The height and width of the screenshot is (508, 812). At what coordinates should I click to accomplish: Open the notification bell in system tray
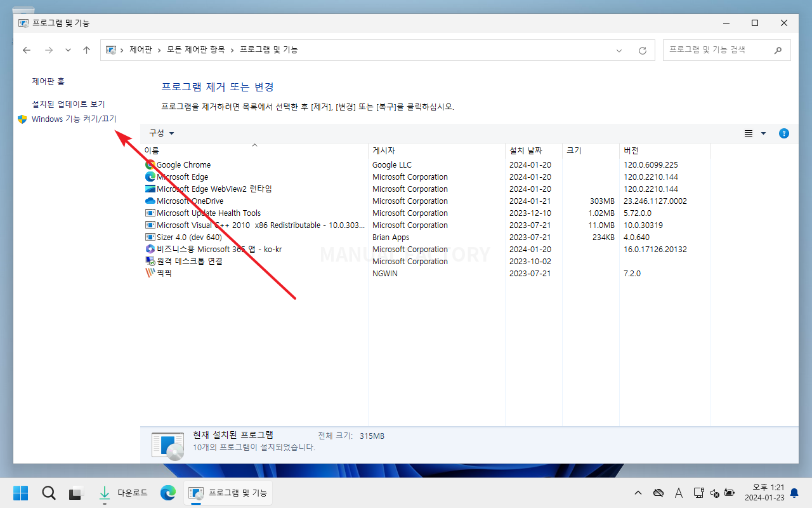point(794,493)
